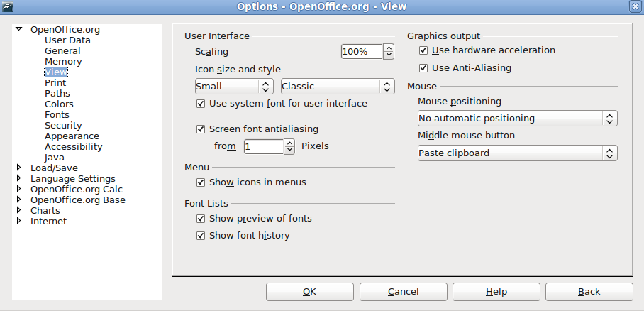
Task: Click the OK button
Action: point(310,292)
